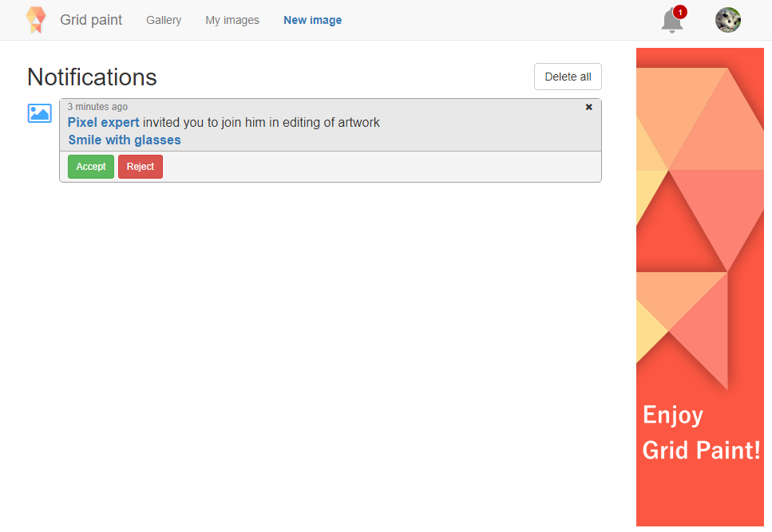This screenshot has height=532, width=772.
Task: Click the Enjoy Grid Paint! banner text
Action: [701, 432]
